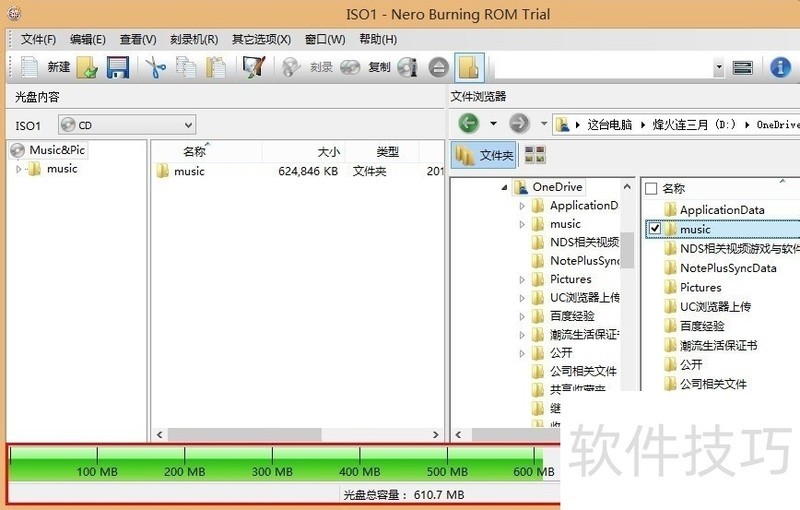Expand the Pictures tree node
Screen dimensions: 800x510
tap(521, 279)
